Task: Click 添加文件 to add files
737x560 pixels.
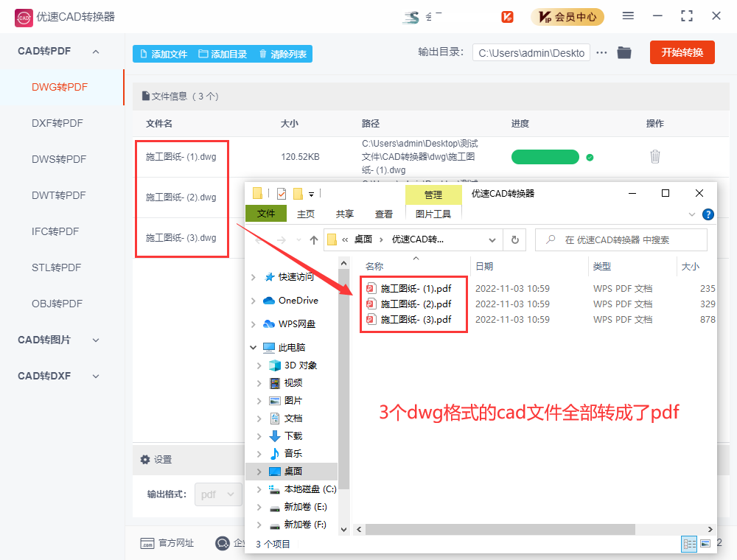Action: coord(164,54)
